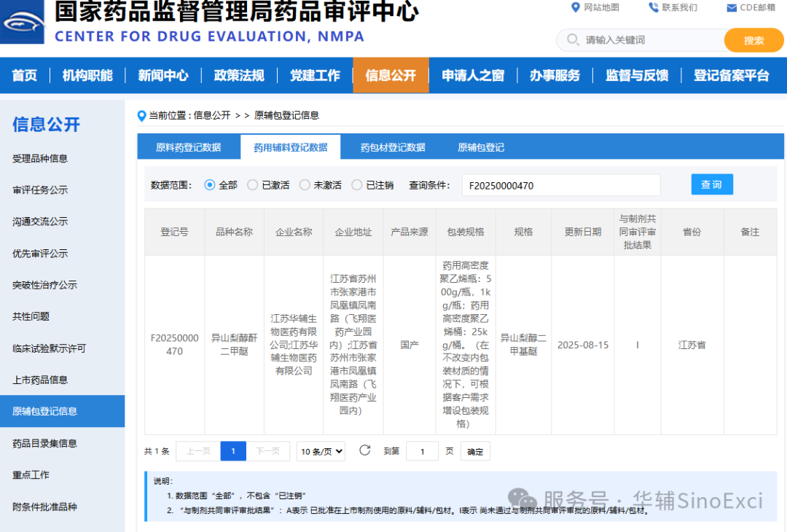The image size is (787, 532).
Task: Open the 新闻中心 nav menu
Action: [163, 75]
